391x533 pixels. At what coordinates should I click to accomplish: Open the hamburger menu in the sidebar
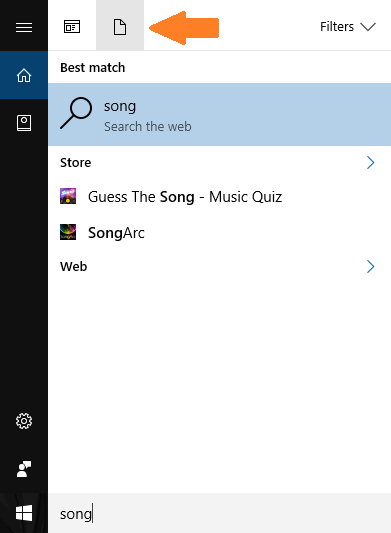coord(24,27)
